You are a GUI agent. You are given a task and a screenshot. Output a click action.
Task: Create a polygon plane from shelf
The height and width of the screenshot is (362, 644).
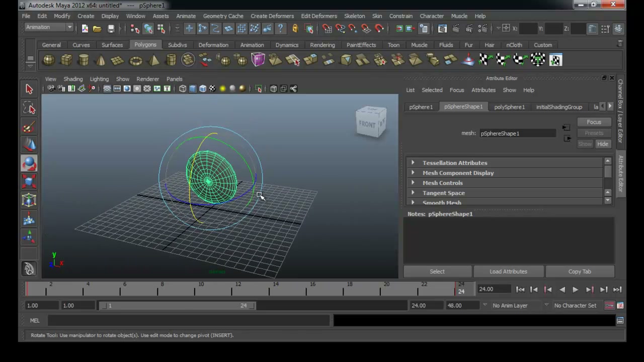click(118, 60)
